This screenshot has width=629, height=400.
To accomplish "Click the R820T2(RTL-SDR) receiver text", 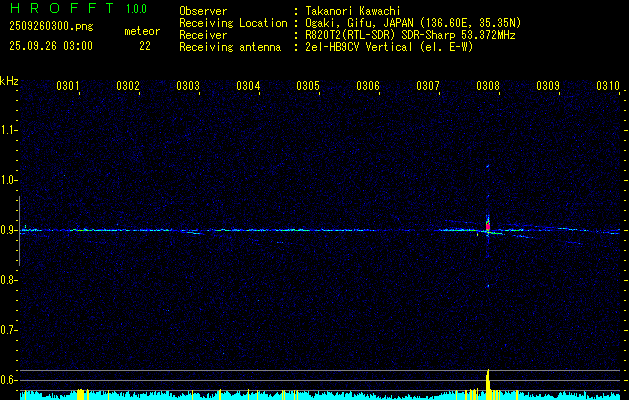I will pos(410,35).
